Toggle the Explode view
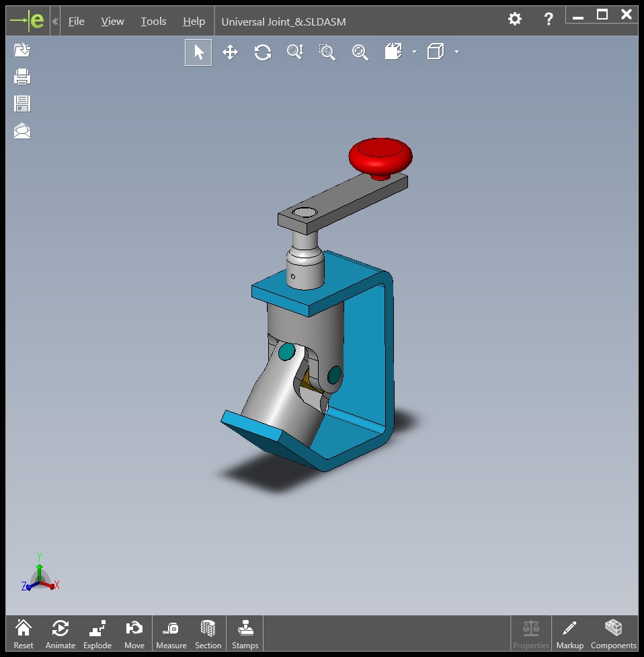 click(x=97, y=634)
